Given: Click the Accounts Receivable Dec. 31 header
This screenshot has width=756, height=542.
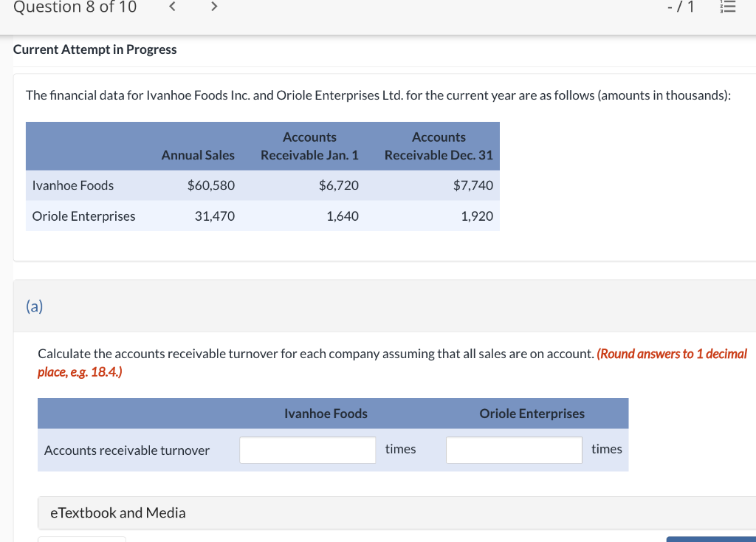Looking at the screenshot, I should tap(439, 145).
